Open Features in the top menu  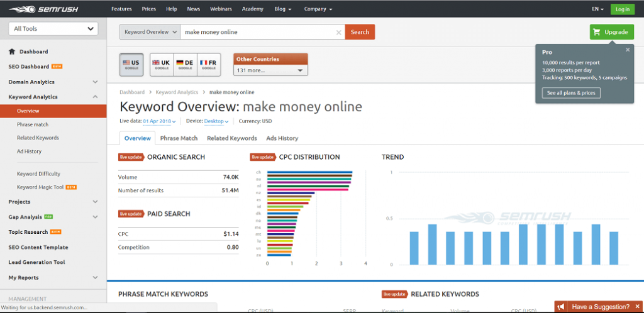[x=121, y=9]
